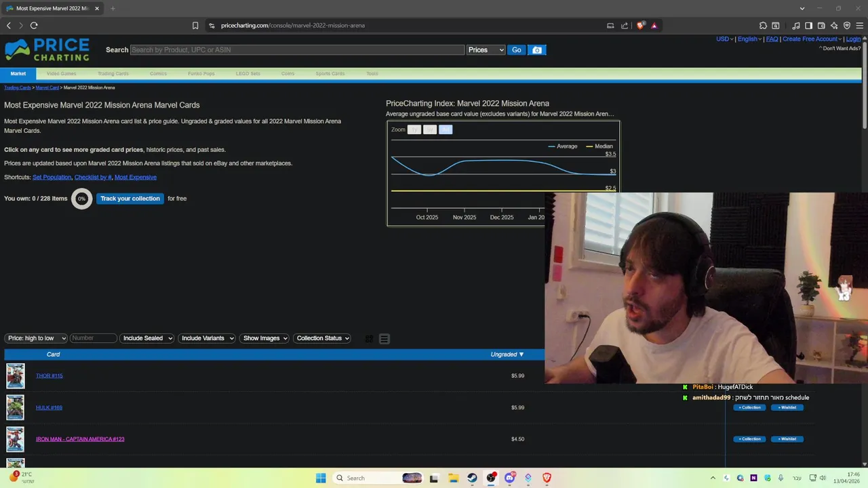Toggle the browser sidebar panel icon
868x488 pixels.
pos(808,26)
